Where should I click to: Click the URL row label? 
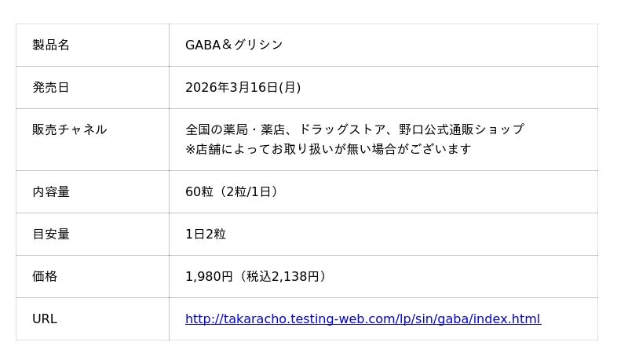(x=45, y=319)
